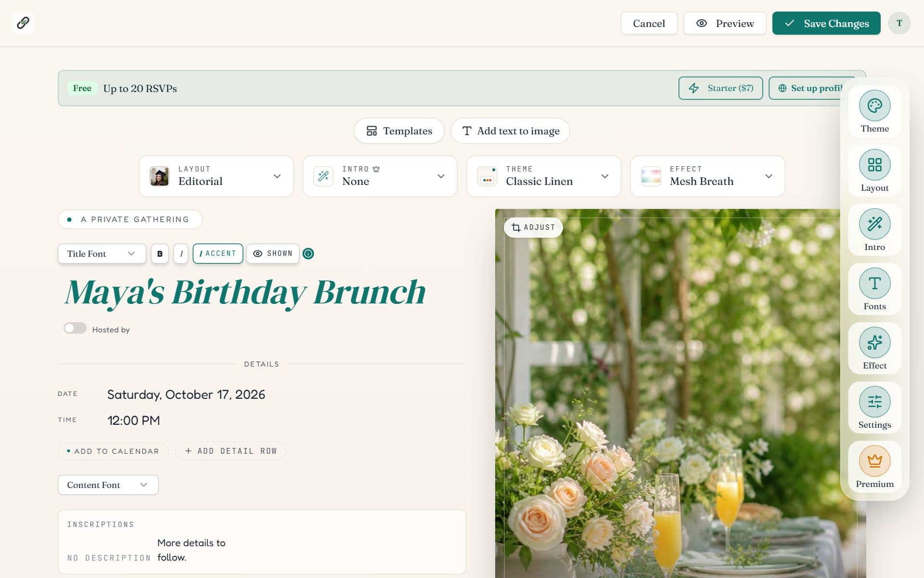Add a detail row
Image resolution: width=924 pixels, height=578 pixels.
coord(231,451)
